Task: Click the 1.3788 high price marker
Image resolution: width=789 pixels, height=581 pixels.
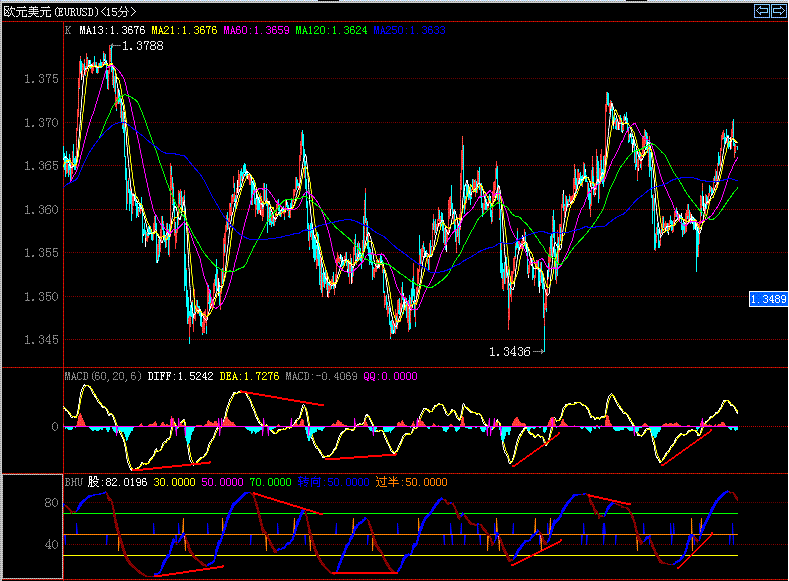Action: 141,46
